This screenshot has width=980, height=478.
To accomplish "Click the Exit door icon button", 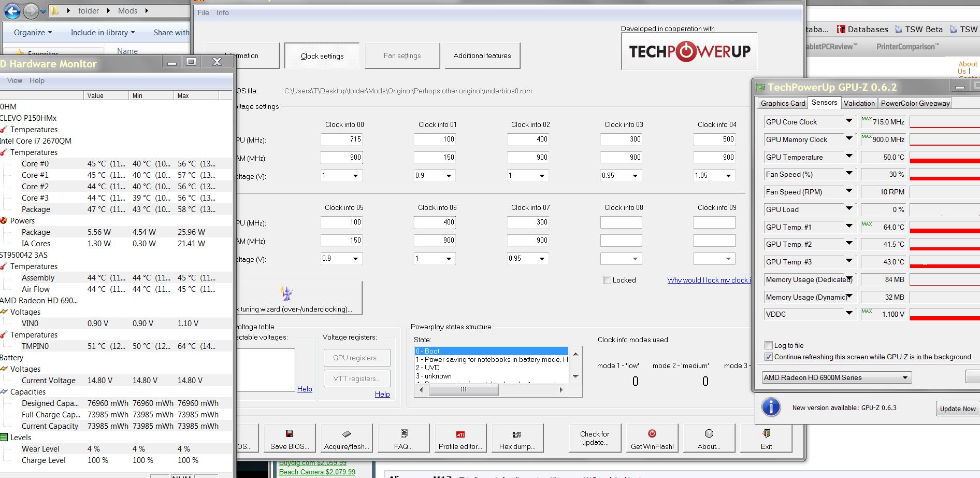I will [766, 438].
